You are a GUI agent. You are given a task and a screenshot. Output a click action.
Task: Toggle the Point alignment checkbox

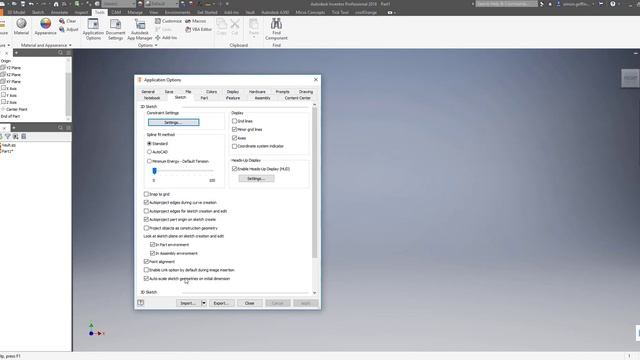(146, 262)
